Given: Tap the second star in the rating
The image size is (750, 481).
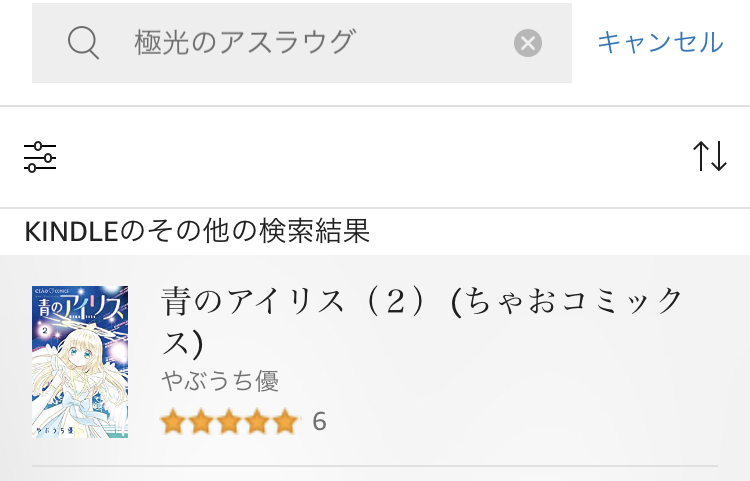Looking at the screenshot, I should point(202,421).
